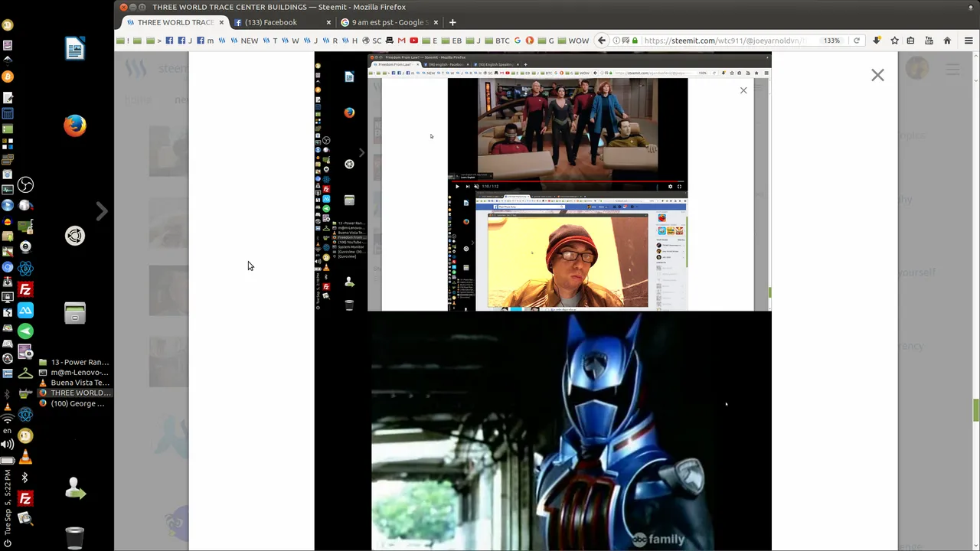980x551 pixels.
Task: Open the Ubuntu logo circle dock icon
Action: [75, 236]
